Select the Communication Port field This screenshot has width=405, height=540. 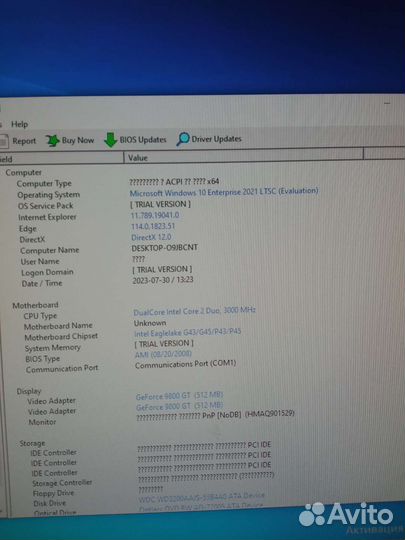tap(62, 369)
